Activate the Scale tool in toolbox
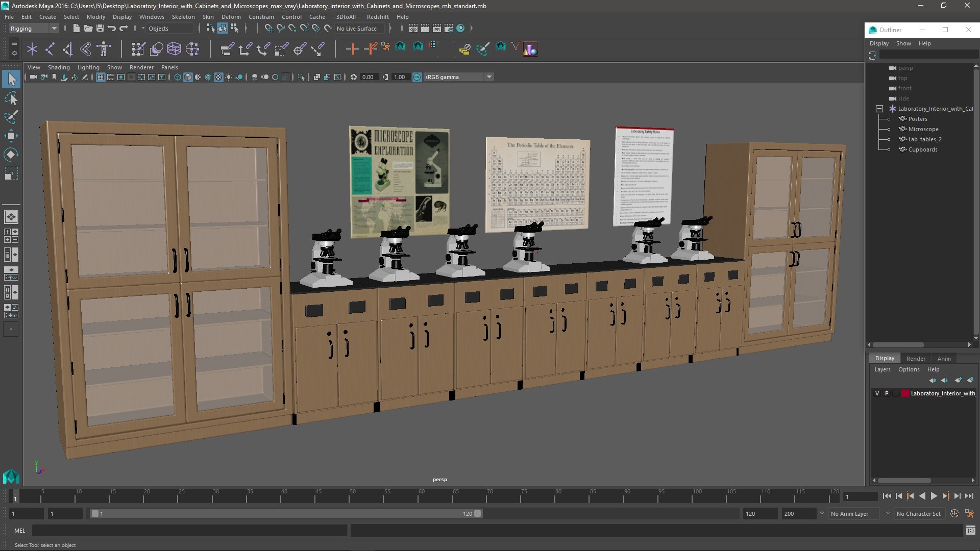This screenshot has height=551, width=980. (x=11, y=173)
